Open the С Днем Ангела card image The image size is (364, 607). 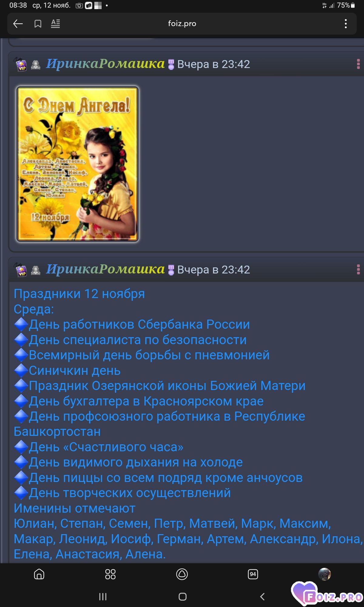coord(77,164)
